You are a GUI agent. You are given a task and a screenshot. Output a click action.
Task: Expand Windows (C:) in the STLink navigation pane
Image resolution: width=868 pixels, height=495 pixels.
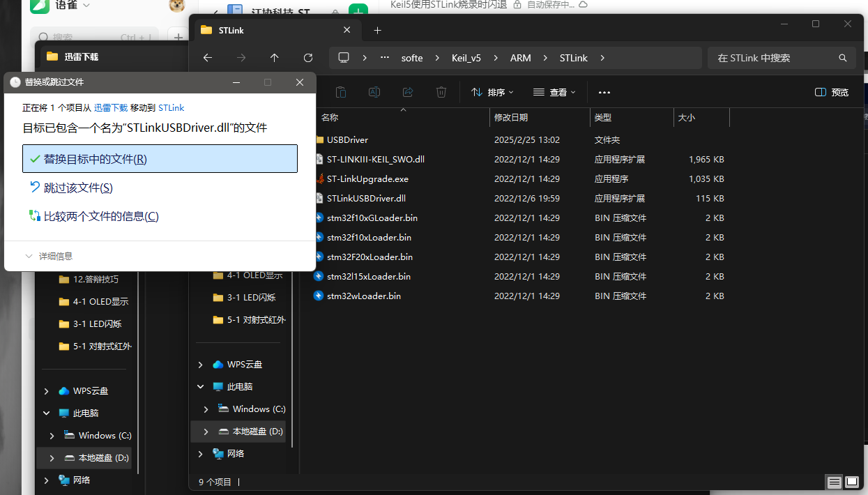[206, 409]
